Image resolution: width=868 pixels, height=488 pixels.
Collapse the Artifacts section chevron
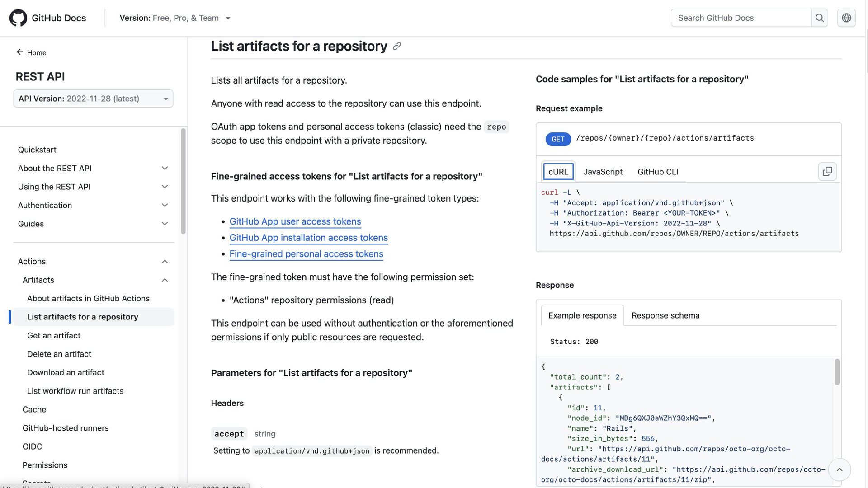click(x=165, y=280)
